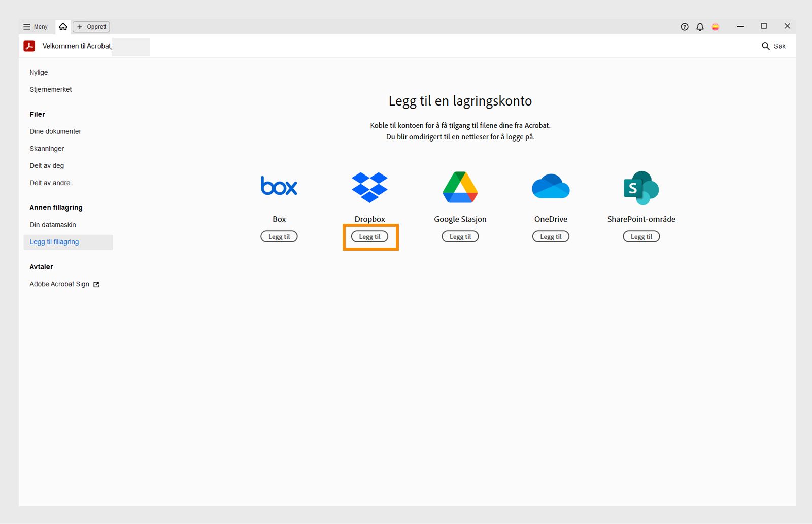Click the Search magnifier icon

[x=766, y=46]
